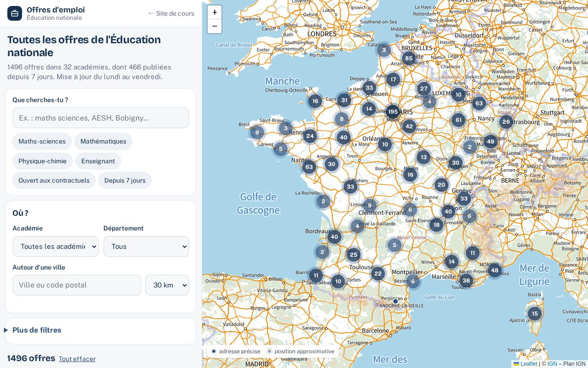This screenshot has width=588, height=368.
Task: Focus the Que cherches-tu search field
Action: (101, 118)
